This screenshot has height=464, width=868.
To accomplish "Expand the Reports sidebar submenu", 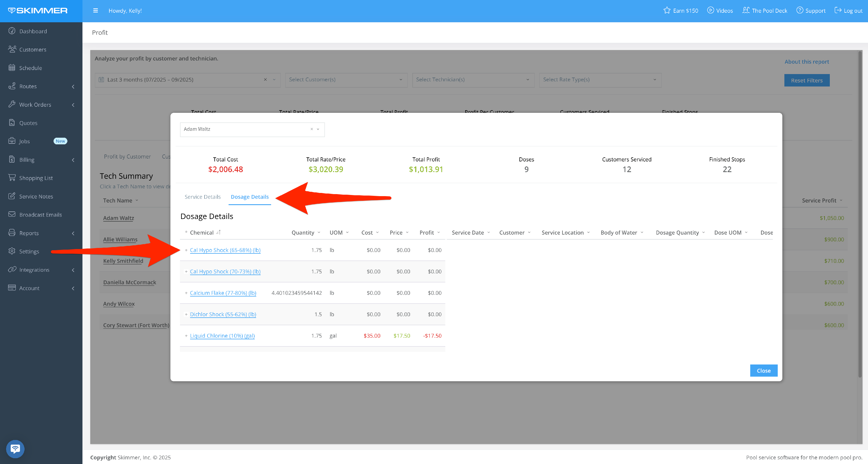I will [x=73, y=233].
